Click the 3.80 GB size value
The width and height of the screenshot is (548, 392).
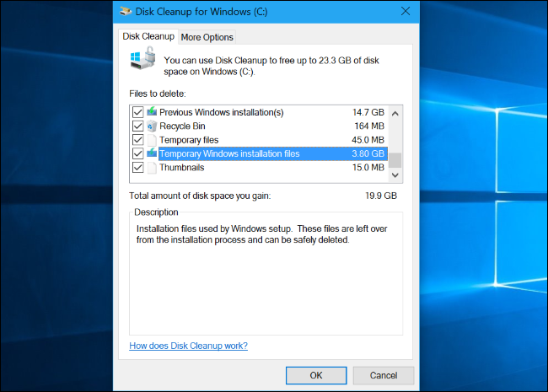click(368, 153)
